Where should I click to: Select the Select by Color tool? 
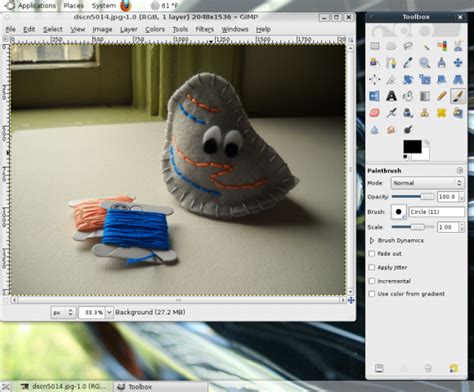[442, 46]
